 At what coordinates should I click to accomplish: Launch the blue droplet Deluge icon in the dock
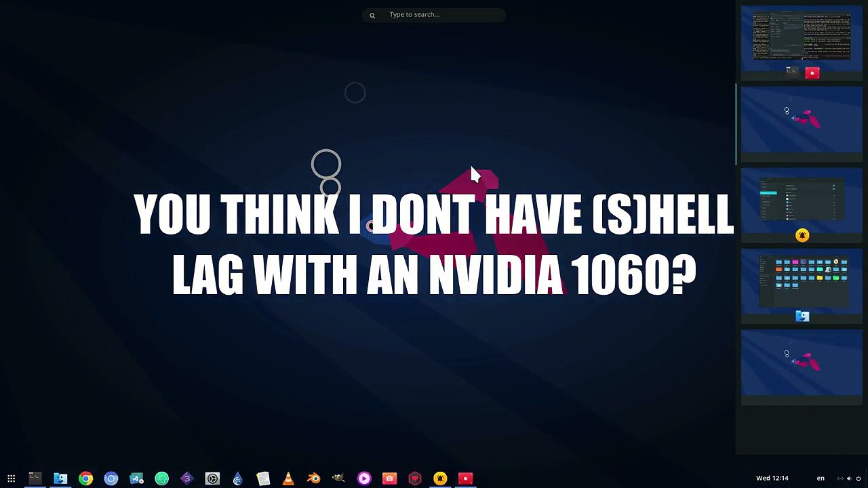(237, 479)
